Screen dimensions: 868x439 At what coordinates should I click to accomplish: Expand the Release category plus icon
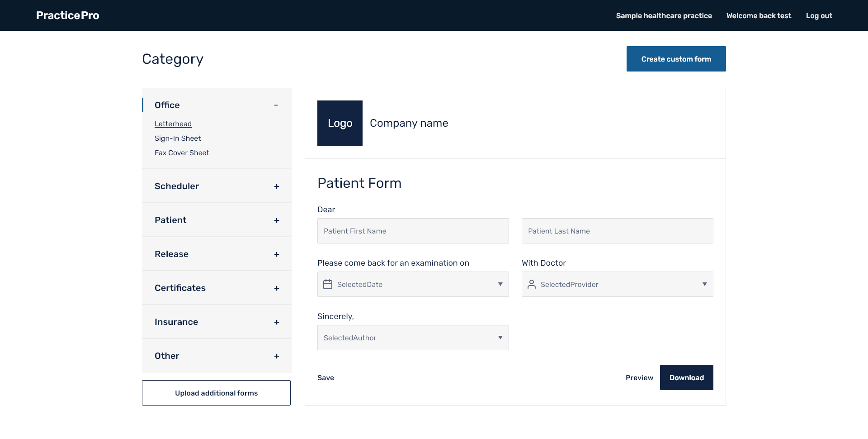[x=277, y=254]
